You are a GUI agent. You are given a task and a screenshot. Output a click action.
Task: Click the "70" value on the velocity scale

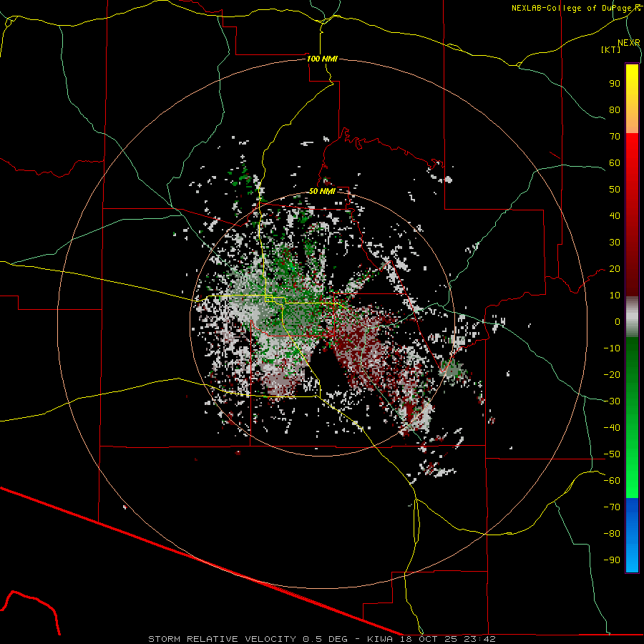[615, 137]
